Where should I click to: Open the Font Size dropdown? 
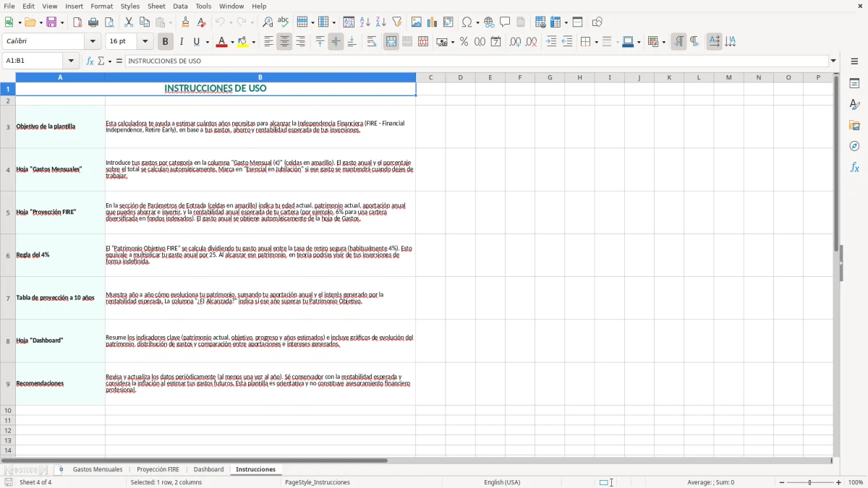click(145, 42)
